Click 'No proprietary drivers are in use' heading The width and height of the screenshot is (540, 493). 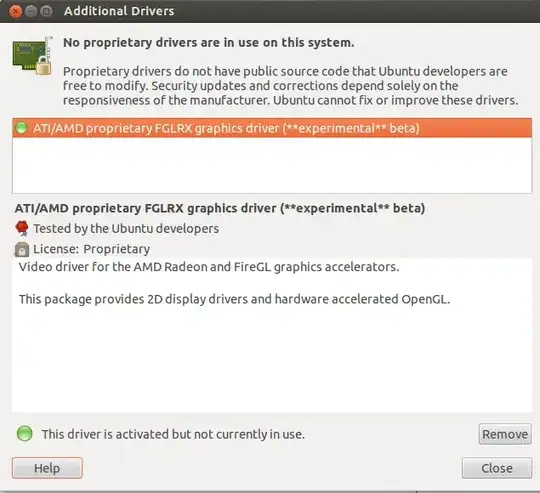209,43
